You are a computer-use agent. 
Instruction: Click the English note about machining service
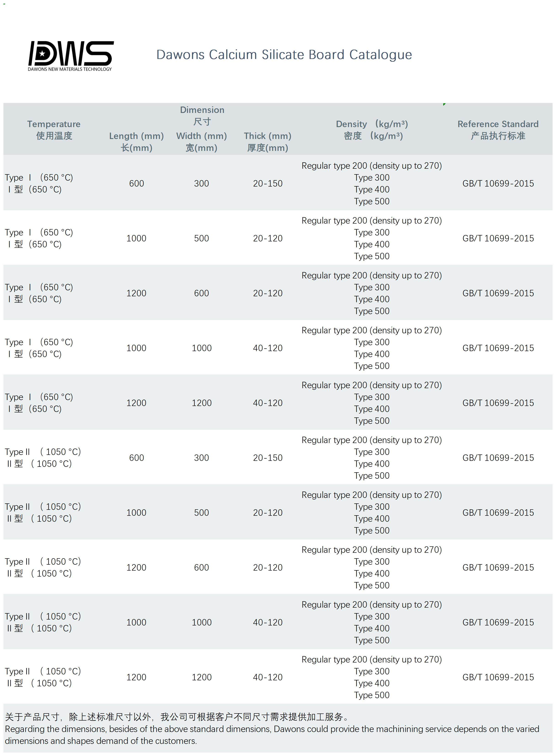pos(272,735)
